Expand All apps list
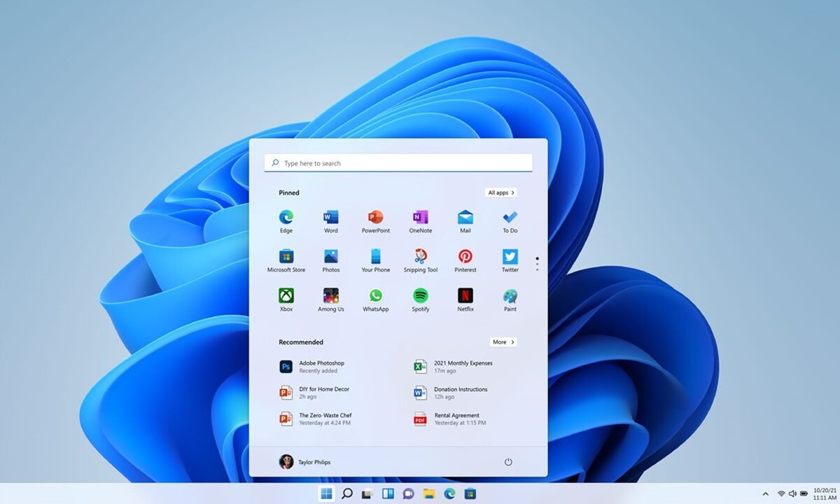840x504 pixels. 500,192
